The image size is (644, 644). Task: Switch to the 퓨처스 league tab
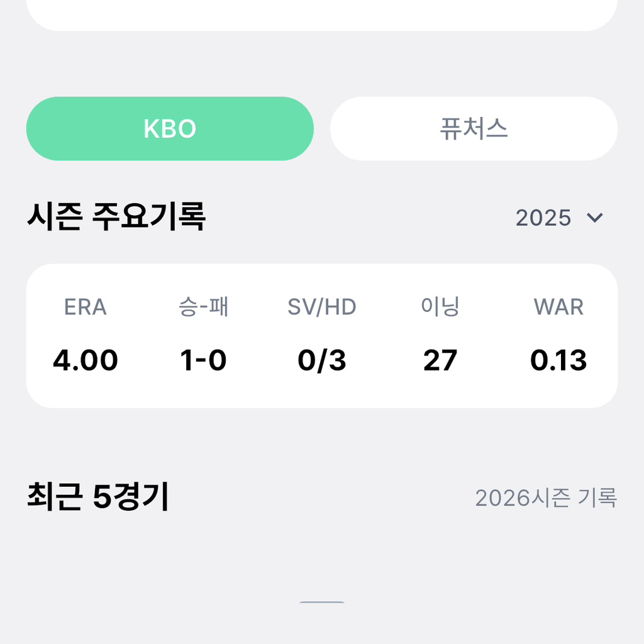pos(474,128)
